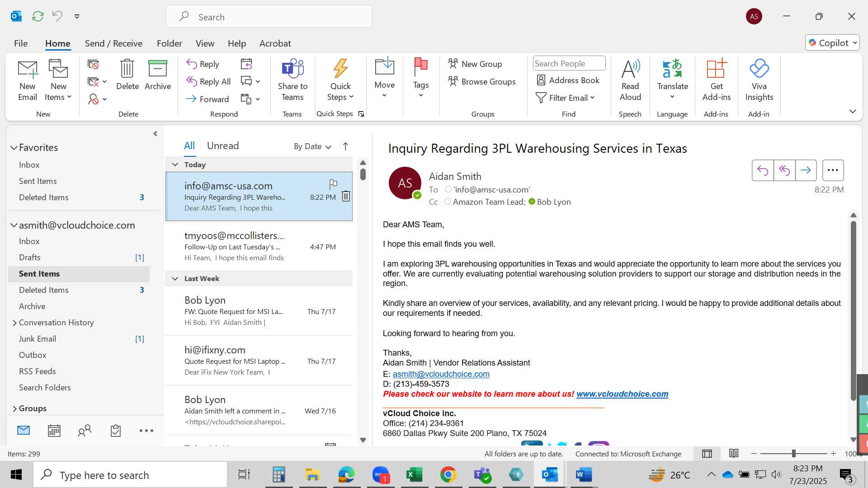Open the View tab
Image resolution: width=868 pixels, height=488 pixels.
point(205,43)
